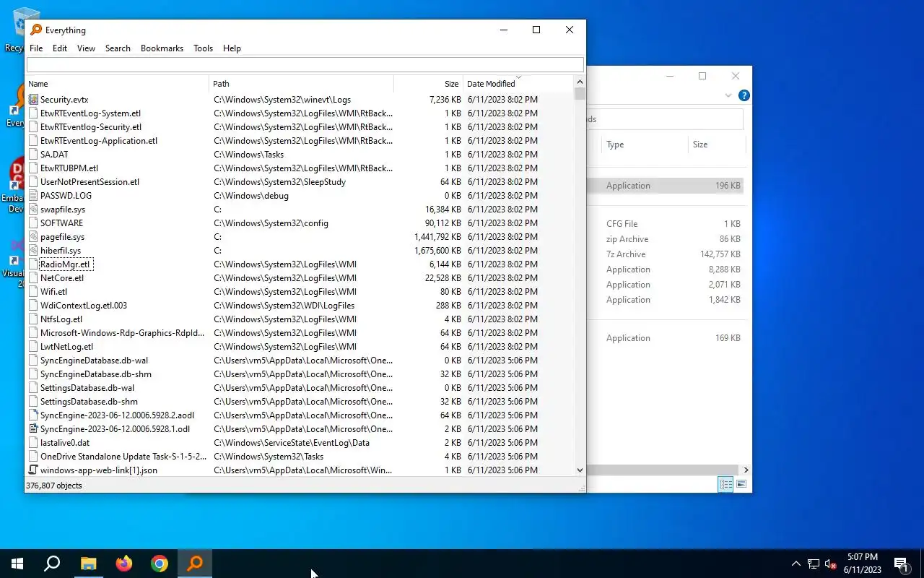Open the Edit menu
The image size is (924, 578).
tap(60, 48)
